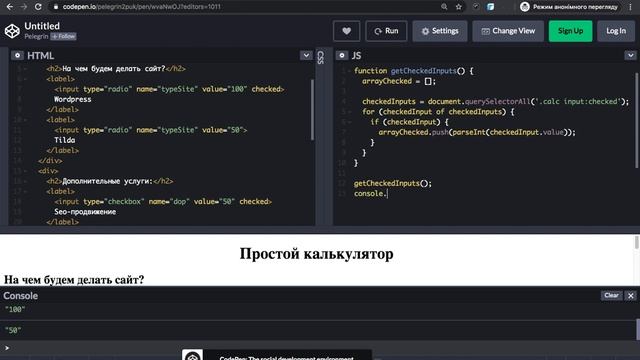Click the address bar URL
The height and width of the screenshot is (360, 640).
[x=141, y=7]
